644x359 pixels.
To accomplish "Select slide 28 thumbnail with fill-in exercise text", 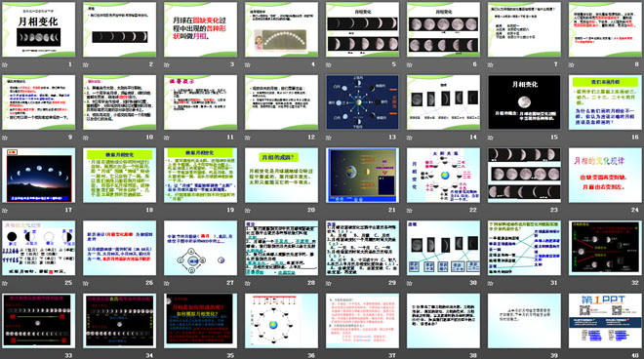I will pyautogui.click(x=281, y=248).
